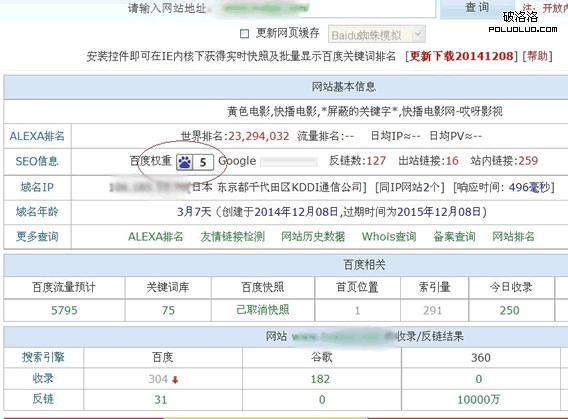Click the 域名年龄 row label
568x419 pixels.
[x=37, y=211]
